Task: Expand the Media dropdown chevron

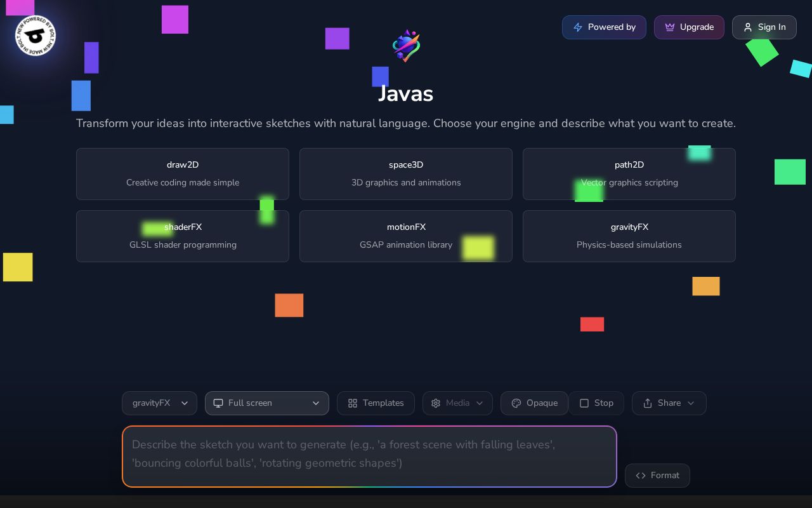Action: click(480, 403)
